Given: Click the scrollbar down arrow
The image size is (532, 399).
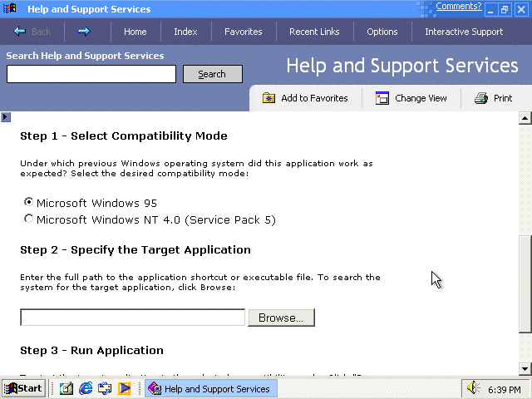Looking at the screenshot, I should pos(525,369).
